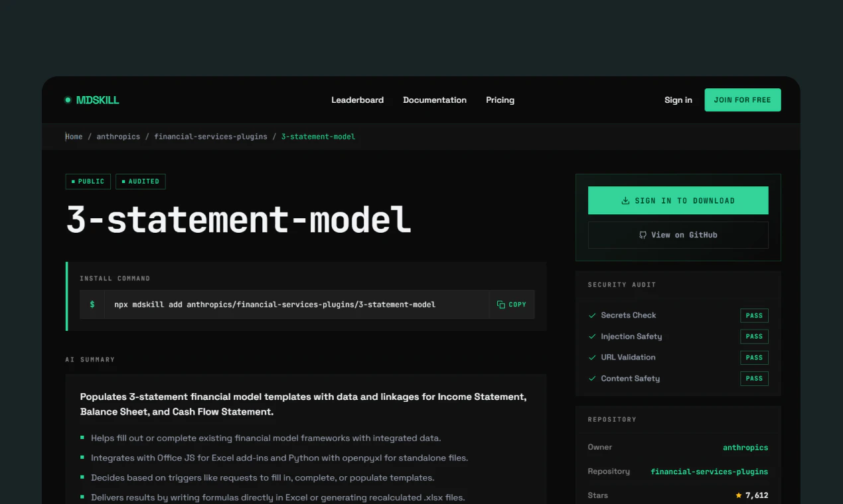Click SIGN IN TO DOWNLOAD button
The height and width of the screenshot is (504, 843).
click(678, 200)
